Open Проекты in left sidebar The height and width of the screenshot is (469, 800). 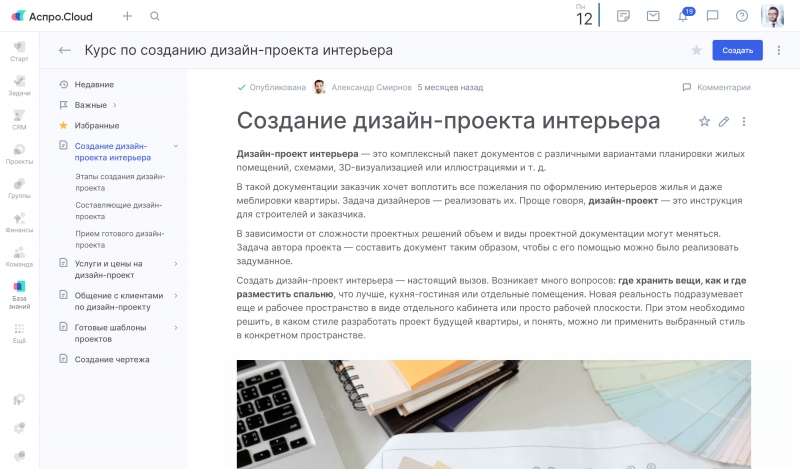(19, 154)
